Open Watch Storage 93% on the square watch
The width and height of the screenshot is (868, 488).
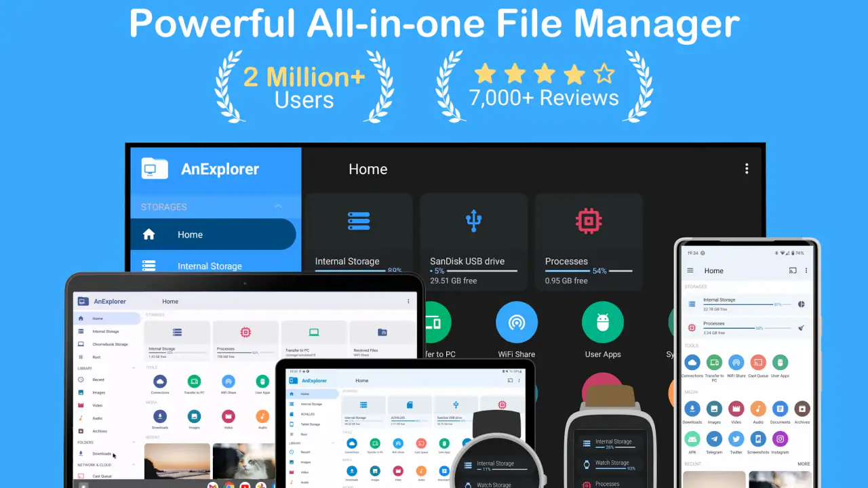coord(610,464)
